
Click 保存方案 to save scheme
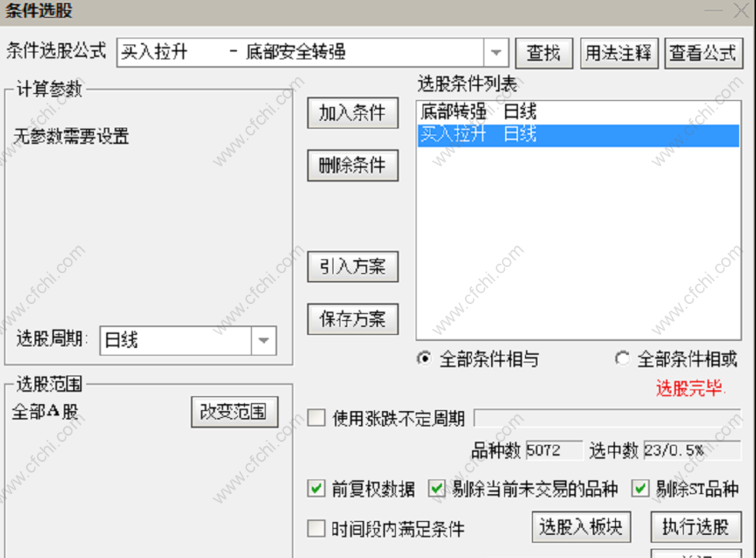pos(353,319)
